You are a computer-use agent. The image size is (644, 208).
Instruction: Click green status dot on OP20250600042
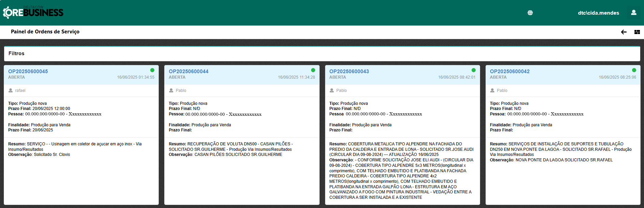tap(634, 70)
